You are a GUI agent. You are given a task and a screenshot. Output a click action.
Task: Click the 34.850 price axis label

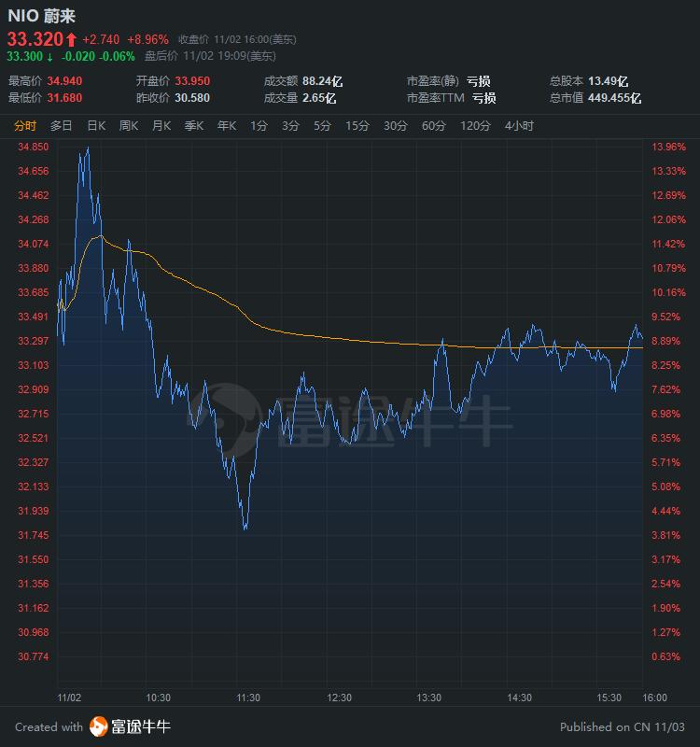[34, 147]
